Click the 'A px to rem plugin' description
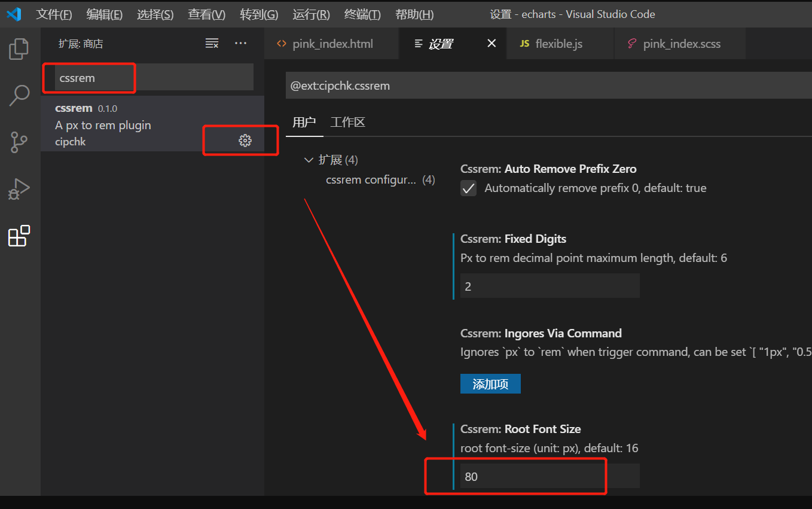 103,125
